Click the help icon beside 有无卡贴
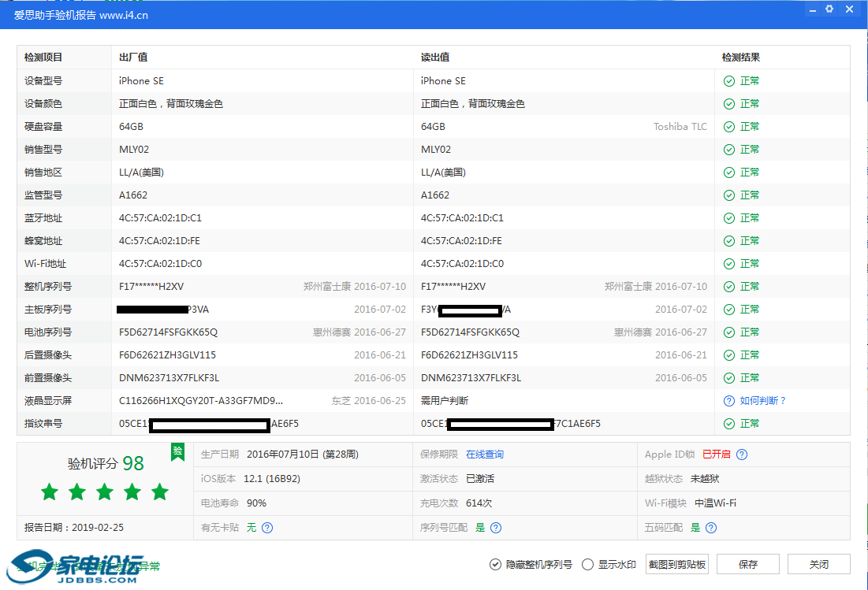 266,528
